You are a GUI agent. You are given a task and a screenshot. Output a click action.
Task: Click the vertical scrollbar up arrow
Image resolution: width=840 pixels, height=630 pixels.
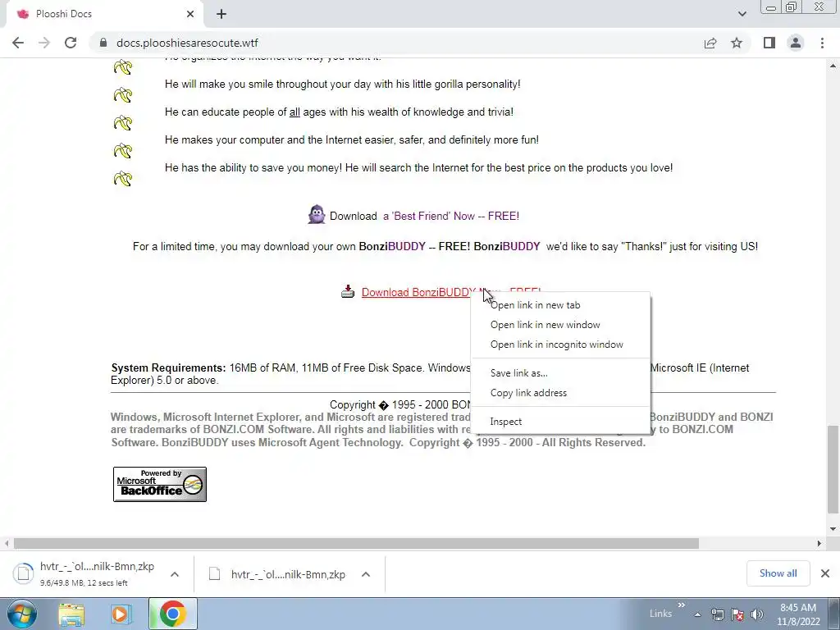(833, 66)
